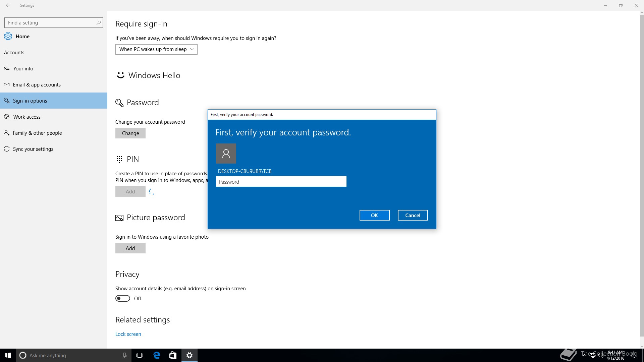This screenshot has height=362, width=644.
Task: Click the Cortana microphone icon
Action: tap(124, 355)
